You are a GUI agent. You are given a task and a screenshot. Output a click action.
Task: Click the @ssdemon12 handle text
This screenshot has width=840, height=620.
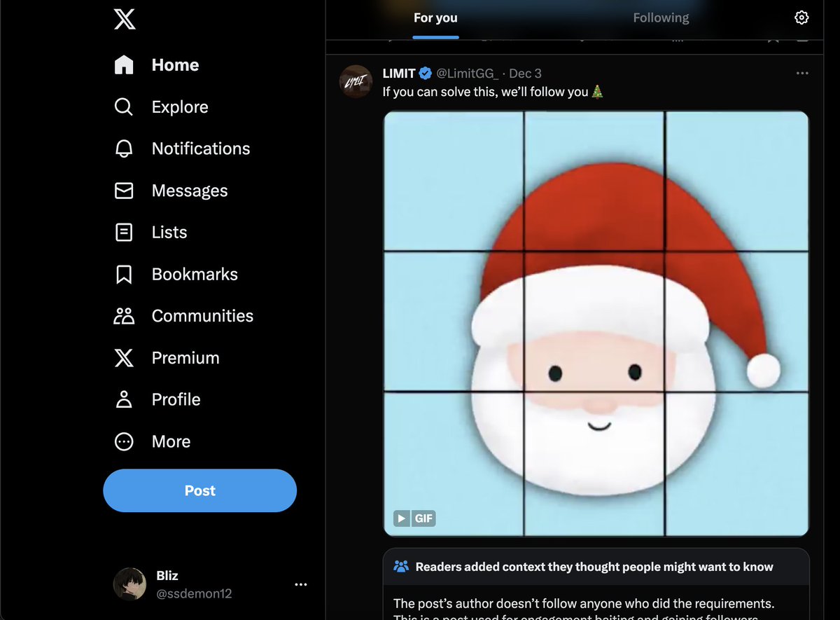coord(194,593)
